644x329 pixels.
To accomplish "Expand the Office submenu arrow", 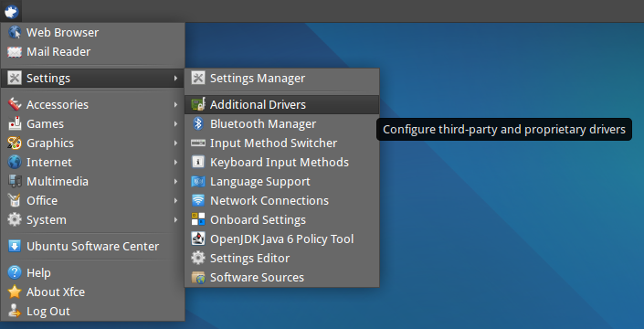I will click(175, 200).
